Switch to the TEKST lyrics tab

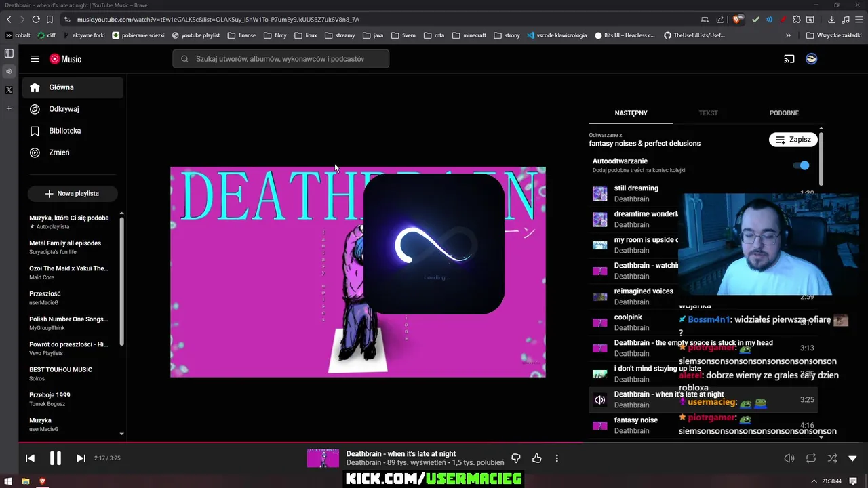click(x=708, y=113)
